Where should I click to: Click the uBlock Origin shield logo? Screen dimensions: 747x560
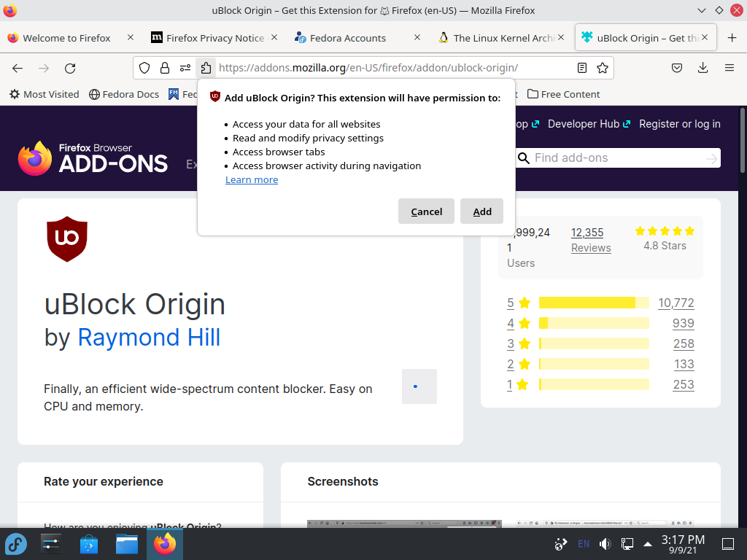[x=67, y=239]
